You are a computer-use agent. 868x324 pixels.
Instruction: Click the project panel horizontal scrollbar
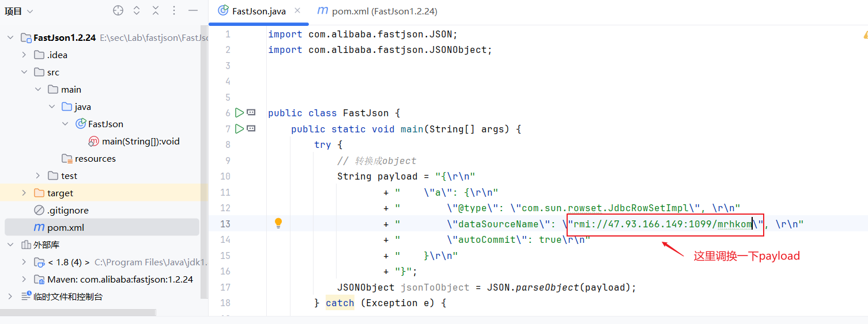[78, 312]
